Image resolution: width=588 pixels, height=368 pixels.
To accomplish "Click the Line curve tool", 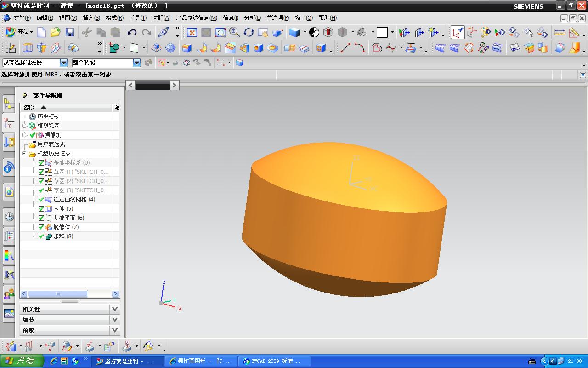I will coord(345,48).
